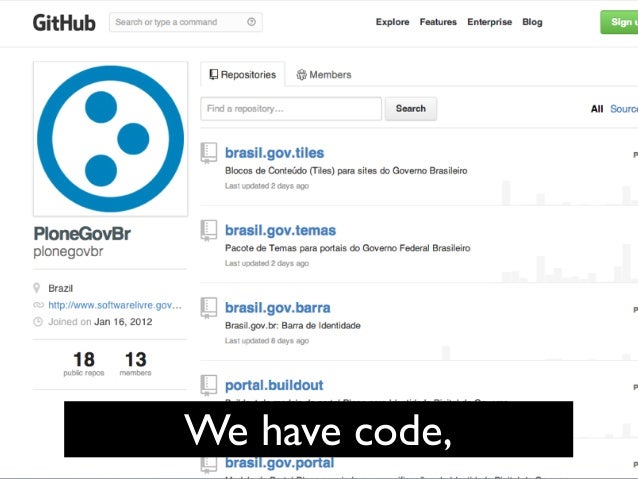
Task: Visit the softwarelivre.gov website link
Action: (115, 305)
